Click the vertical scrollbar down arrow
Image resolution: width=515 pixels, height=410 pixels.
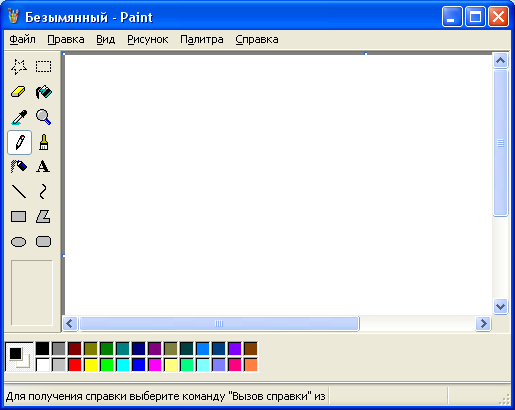(500, 306)
